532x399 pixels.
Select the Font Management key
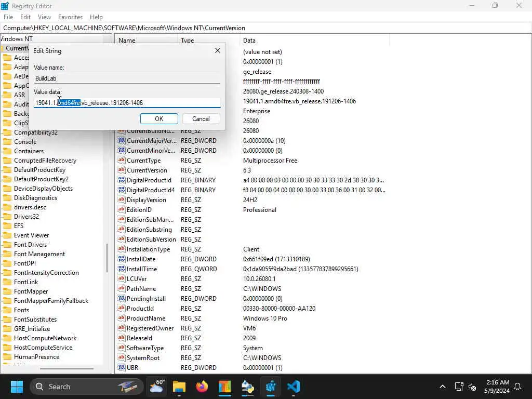click(x=39, y=254)
